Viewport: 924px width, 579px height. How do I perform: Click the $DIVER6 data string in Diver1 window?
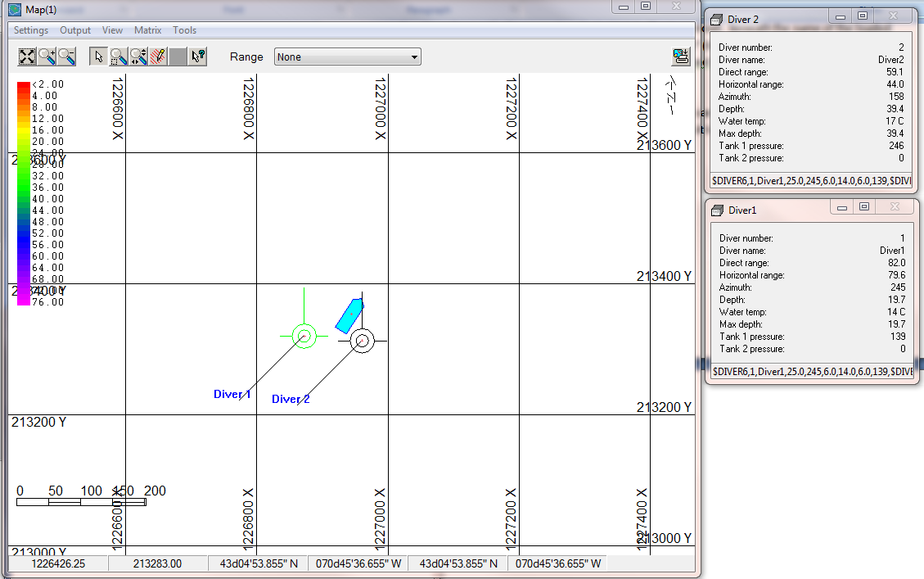[812, 372]
